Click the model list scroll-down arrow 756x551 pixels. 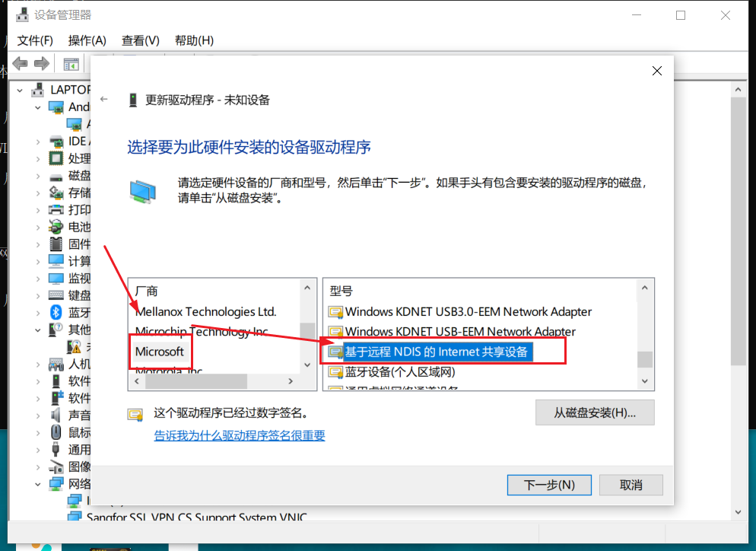(x=645, y=381)
